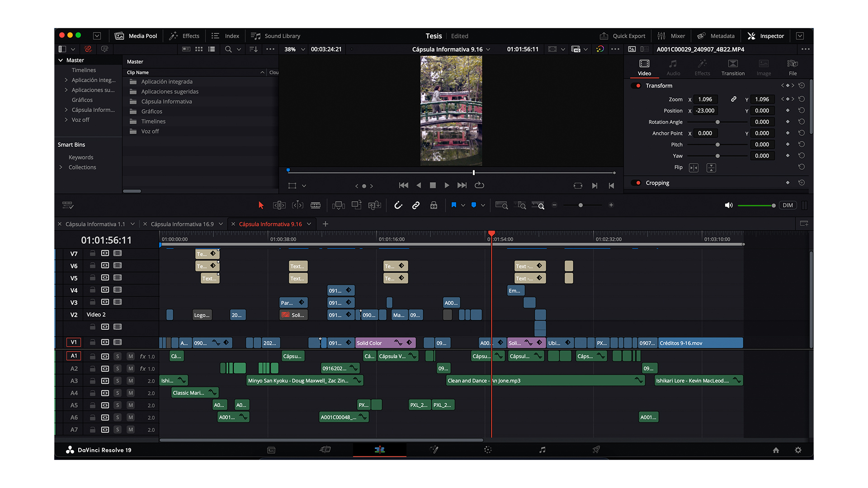868x488 pixels.
Task: Select the Blade Edit Mode tool
Action: click(x=316, y=205)
